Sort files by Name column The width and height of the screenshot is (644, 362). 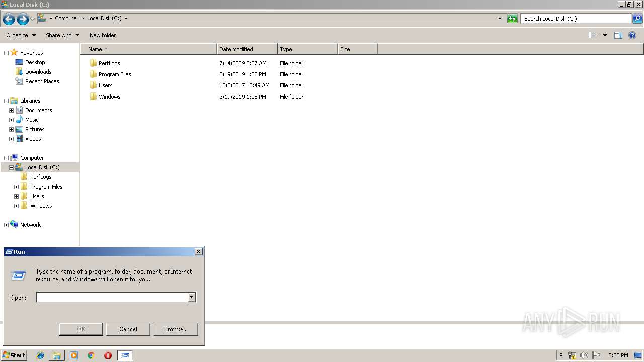148,49
